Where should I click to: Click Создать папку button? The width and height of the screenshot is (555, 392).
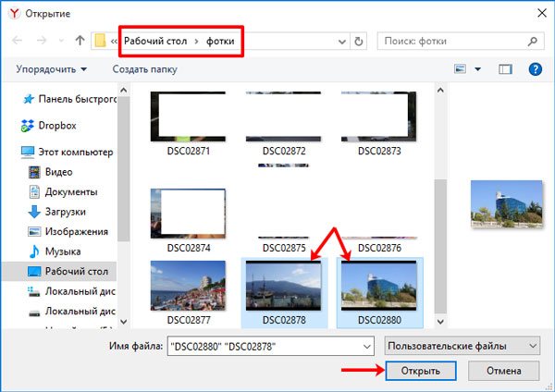(145, 69)
